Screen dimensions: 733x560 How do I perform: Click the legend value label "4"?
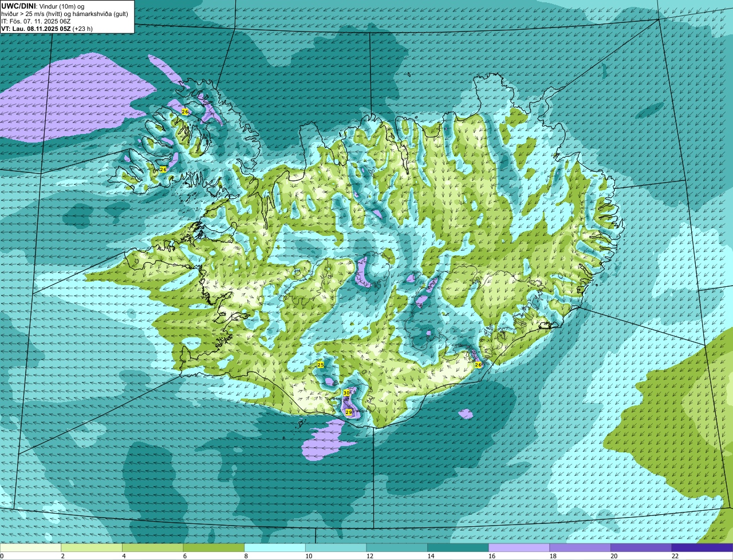pos(124,556)
